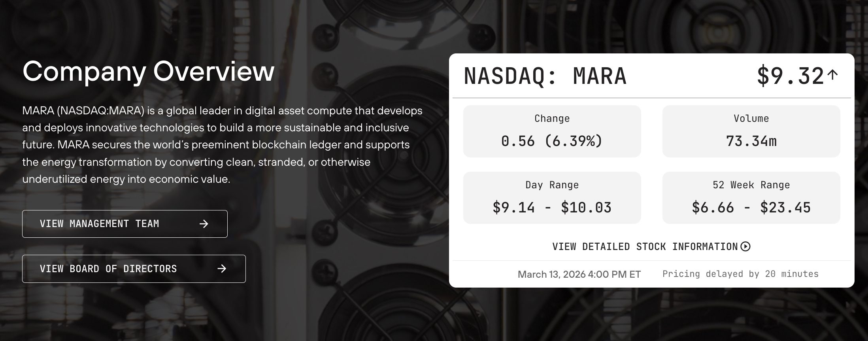Click the MARA company description paragraph

[x=221, y=145]
